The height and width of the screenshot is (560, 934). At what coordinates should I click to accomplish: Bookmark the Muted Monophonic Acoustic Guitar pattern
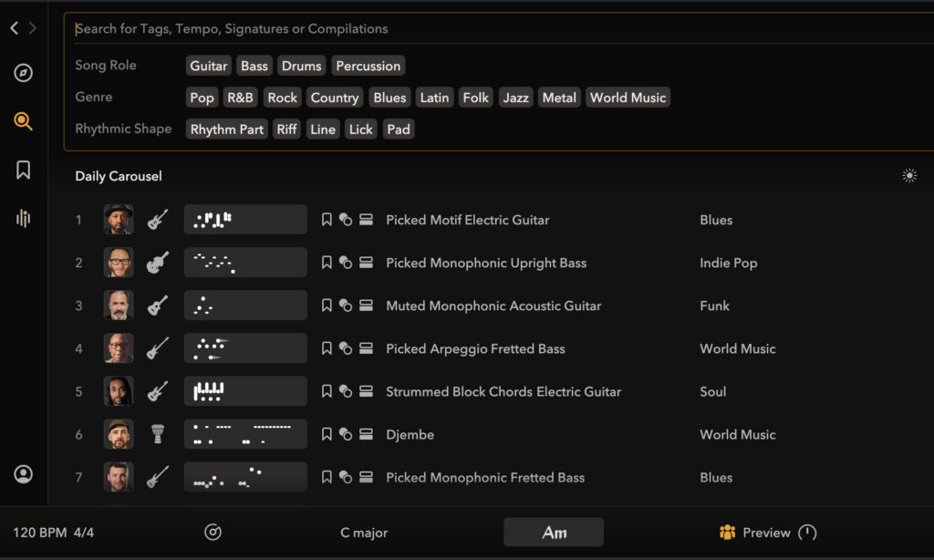(x=327, y=306)
